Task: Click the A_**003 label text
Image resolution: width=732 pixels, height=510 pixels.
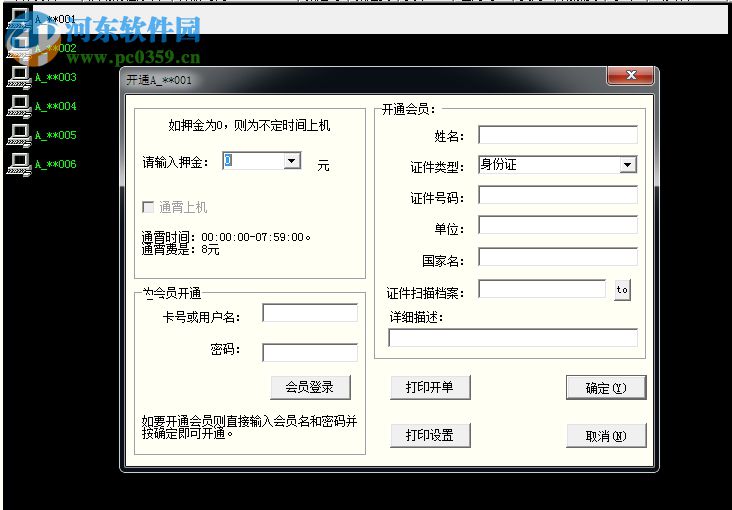Action: (55, 77)
